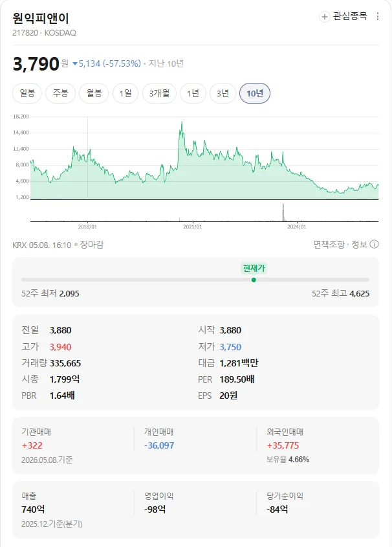392x547 pixels.
Task: Switch chart to 일봉 daily candles
Action: (27, 93)
